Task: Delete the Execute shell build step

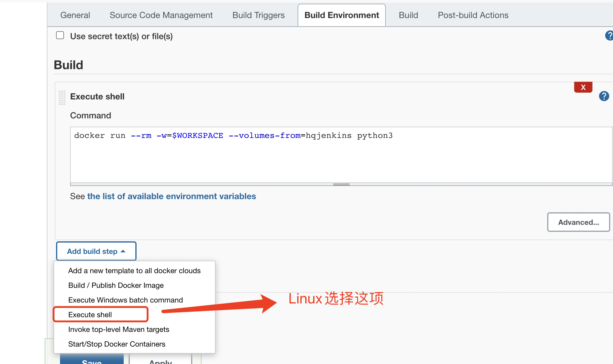Action: coord(583,87)
